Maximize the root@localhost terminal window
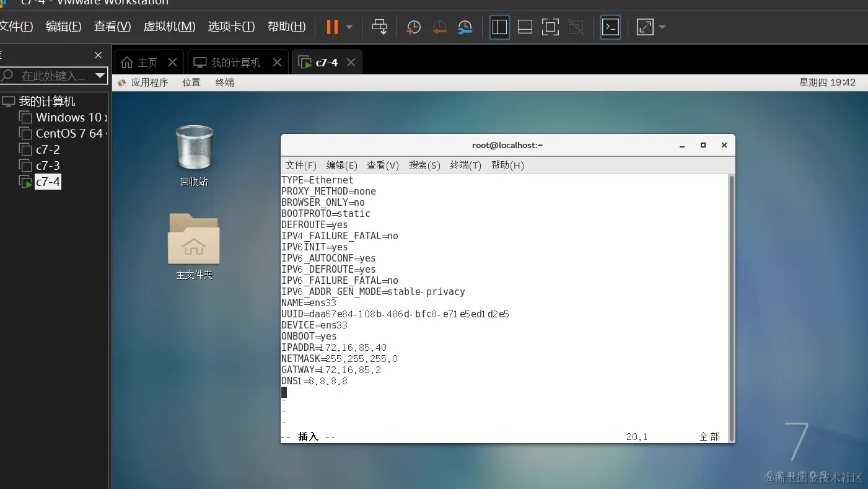Viewport: 868px width, 489px height. click(703, 145)
